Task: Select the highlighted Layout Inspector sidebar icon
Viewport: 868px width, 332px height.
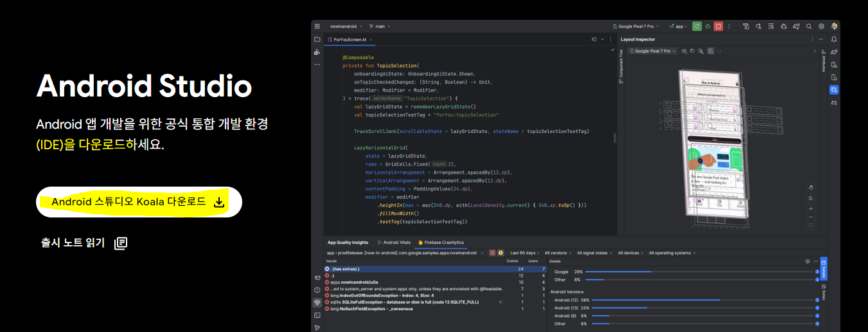Action: (x=834, y=90)
